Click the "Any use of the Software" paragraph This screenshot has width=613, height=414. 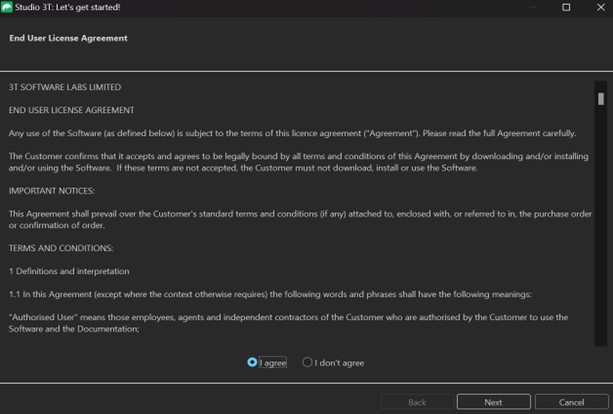click(x=290, y=132)
